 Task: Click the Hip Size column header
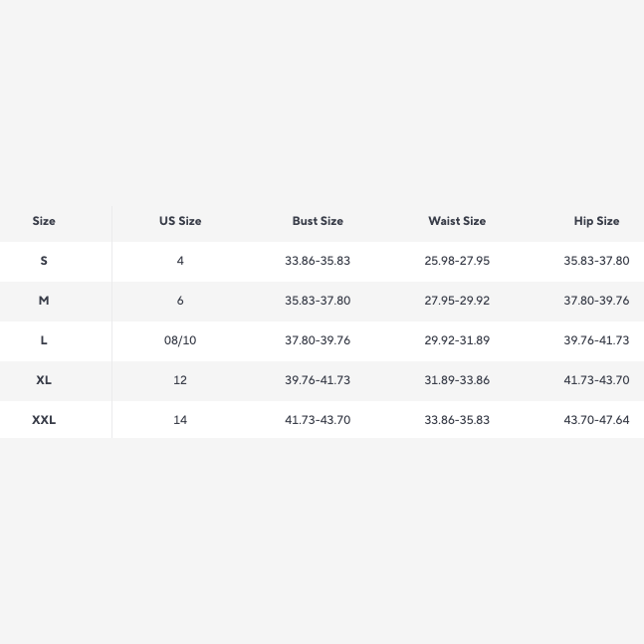tap(596, 221)
